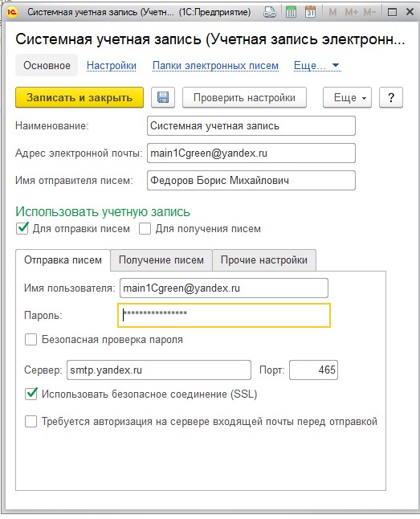Open 'Папки электронных писем' link

tap(215, 66)
